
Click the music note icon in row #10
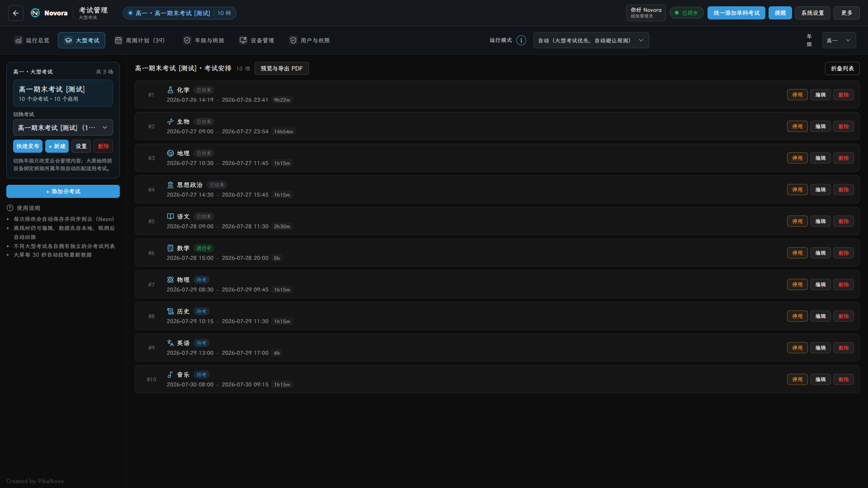point(170,375)
